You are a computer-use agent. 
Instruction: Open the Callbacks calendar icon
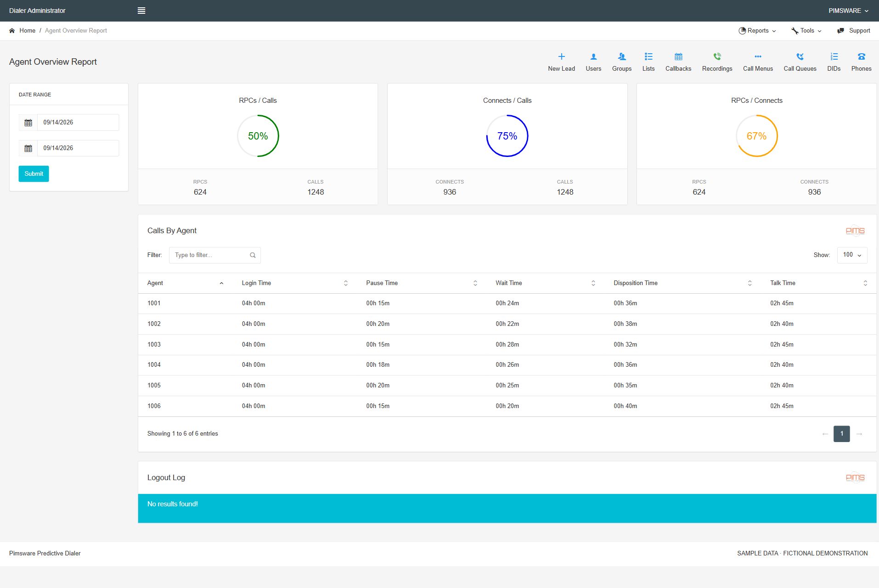[x=678, y=56]
